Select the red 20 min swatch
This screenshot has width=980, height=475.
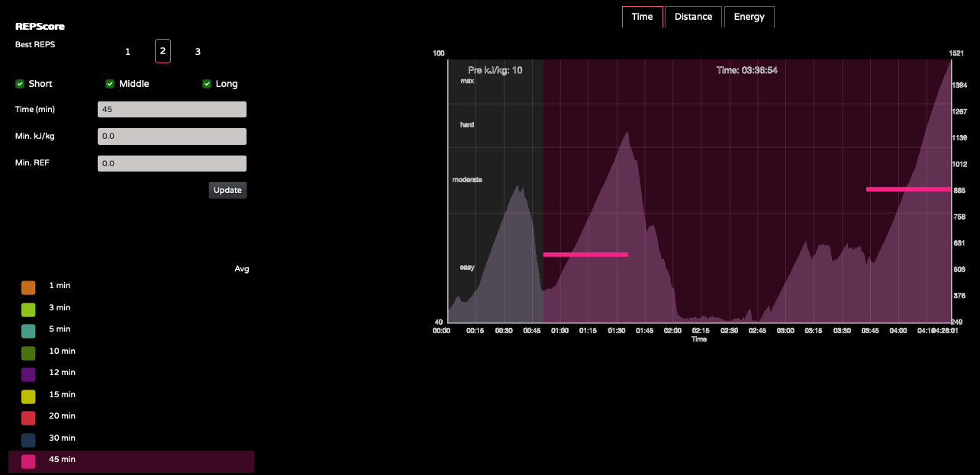tap(28, 418)
